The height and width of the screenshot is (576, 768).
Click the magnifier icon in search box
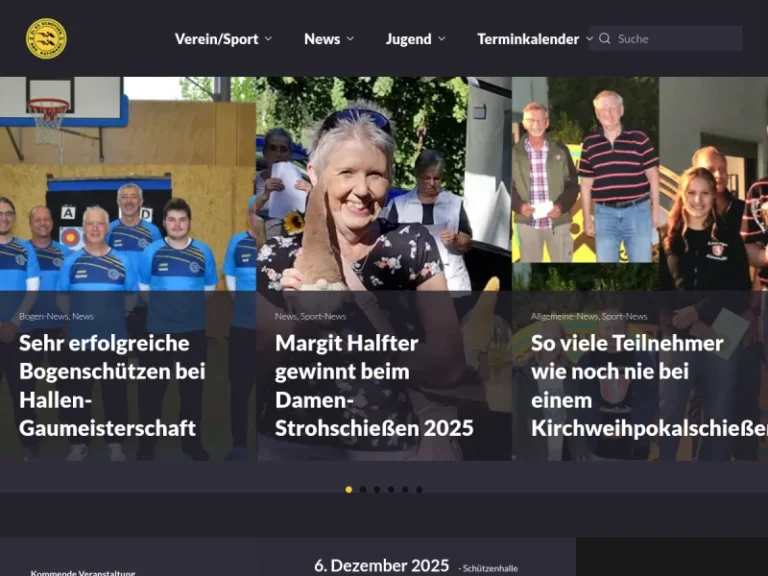coord(604,39)
